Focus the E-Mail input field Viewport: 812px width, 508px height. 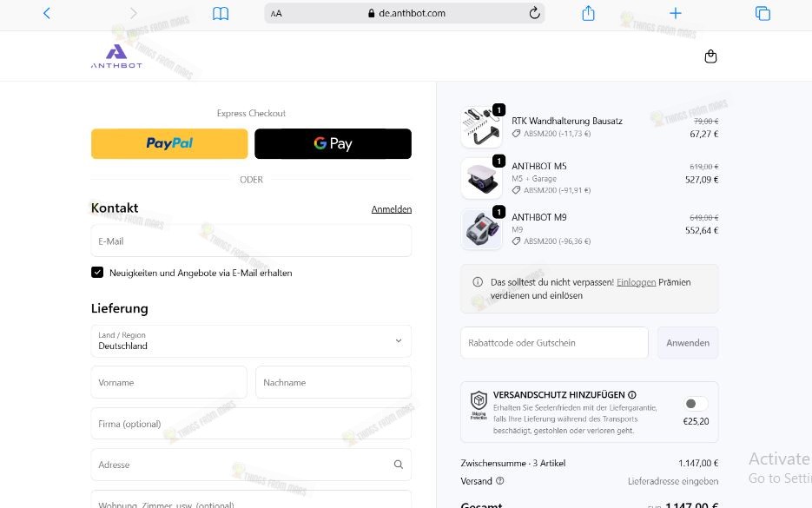(x=251, y=241)
